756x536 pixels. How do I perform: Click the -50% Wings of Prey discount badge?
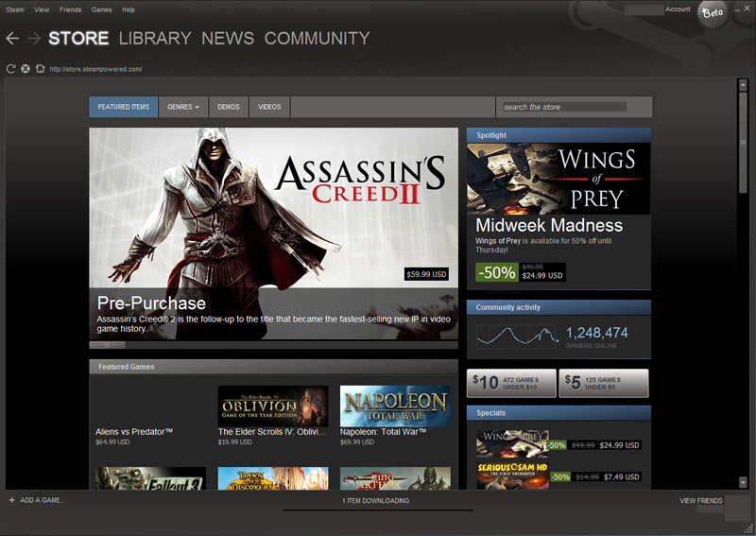(497, 272)
